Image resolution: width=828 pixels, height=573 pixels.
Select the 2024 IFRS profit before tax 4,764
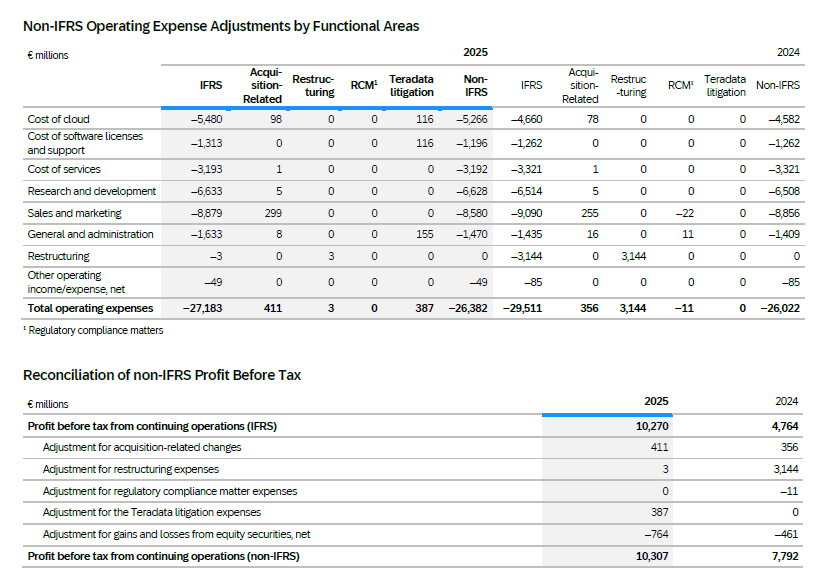(x=784, y=426)
